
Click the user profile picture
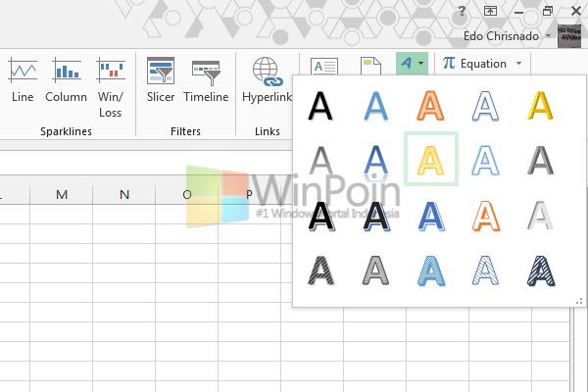568,36
